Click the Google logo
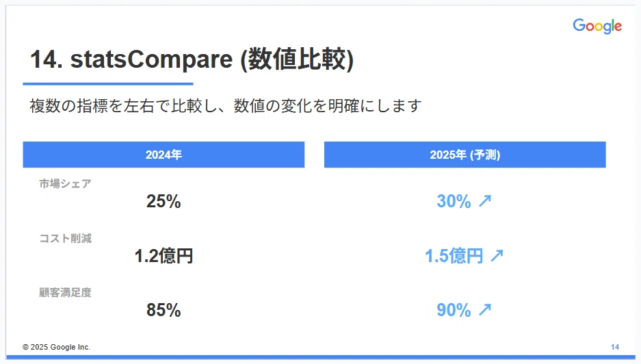 [x=597, y=26]
